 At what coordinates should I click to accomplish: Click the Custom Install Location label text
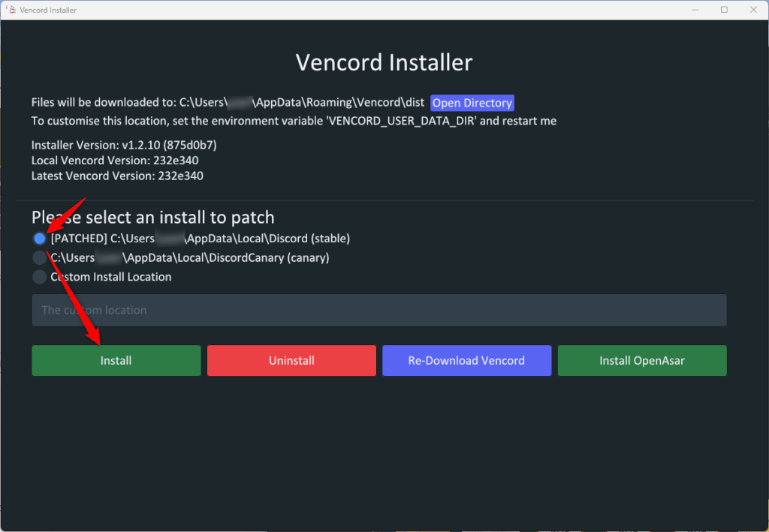[110, 276]
